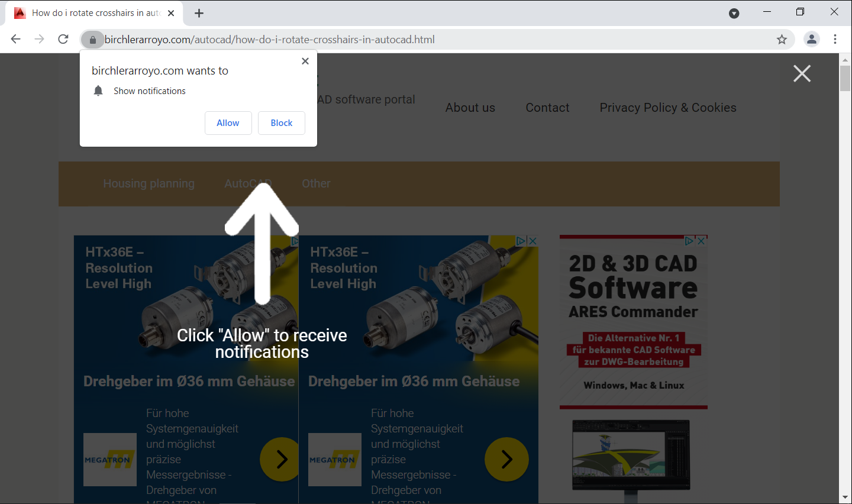Go to the Contact page

[547, 108]
